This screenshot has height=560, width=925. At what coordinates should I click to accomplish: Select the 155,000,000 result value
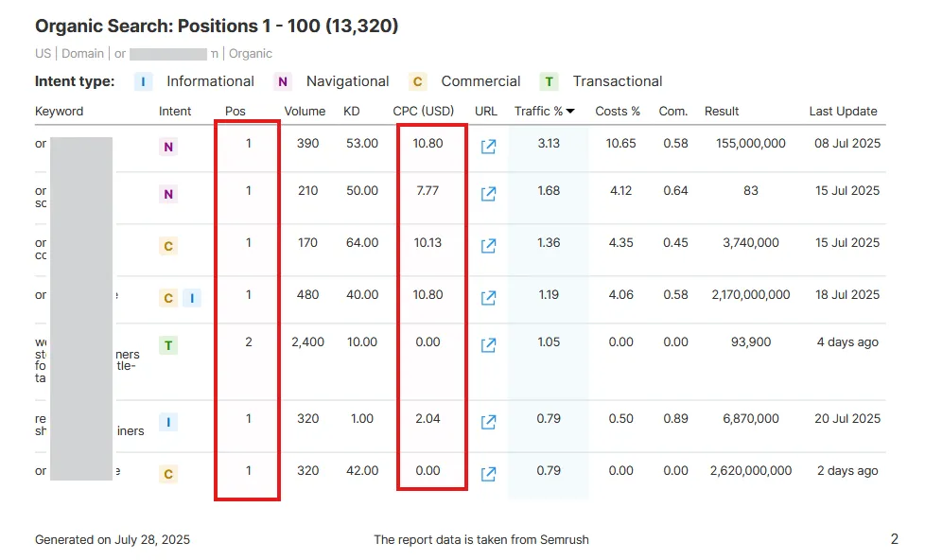click(750, 144)
